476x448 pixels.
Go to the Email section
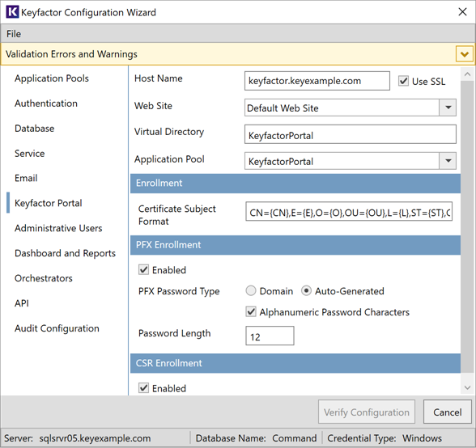tap(26, 178)
